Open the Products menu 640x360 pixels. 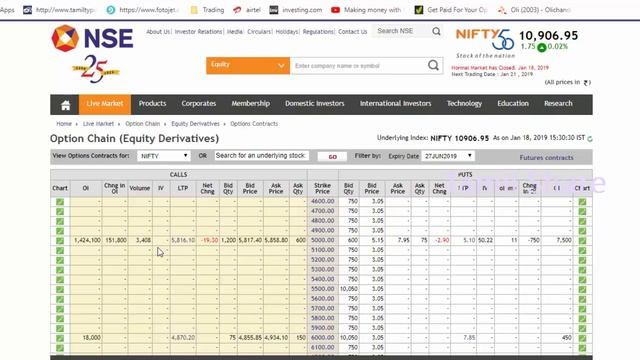pyautogui.click(x=152, y=104)
